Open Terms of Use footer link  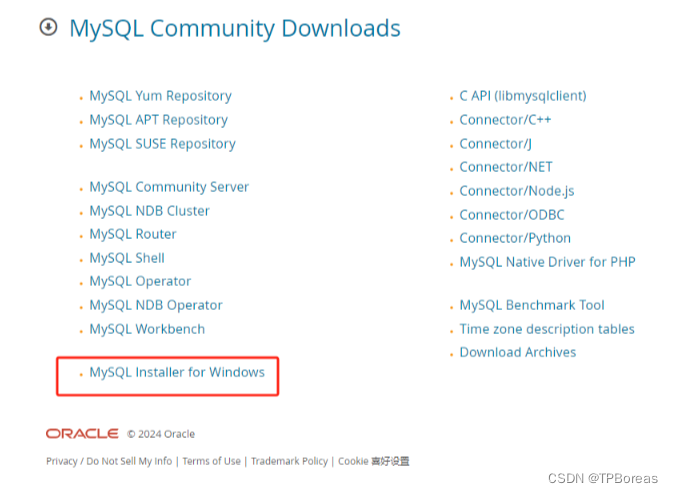tap(212, 461)
